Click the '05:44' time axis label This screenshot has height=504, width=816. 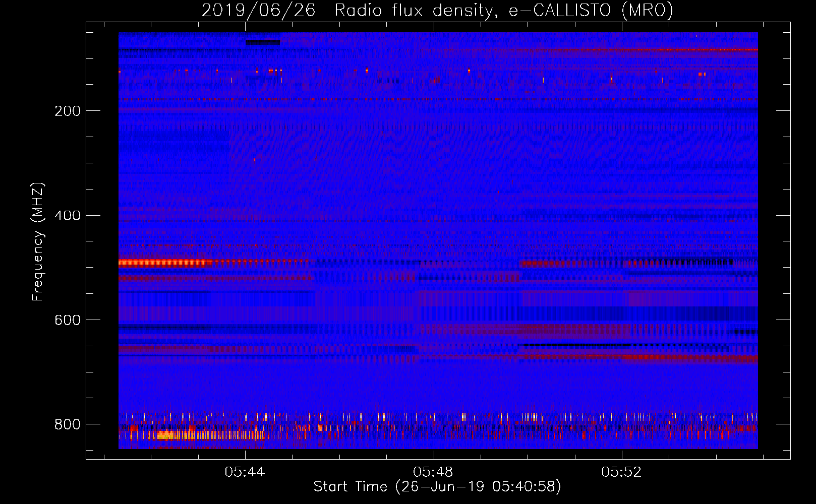[x=245, y=472]
